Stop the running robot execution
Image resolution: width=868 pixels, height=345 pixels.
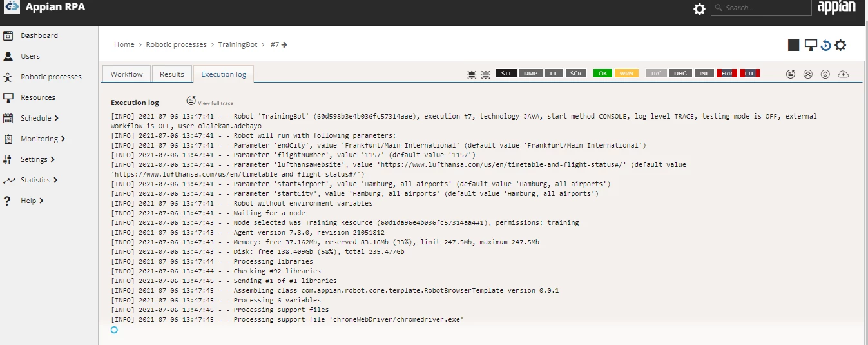pyautogui.click(x=793, y=44)
